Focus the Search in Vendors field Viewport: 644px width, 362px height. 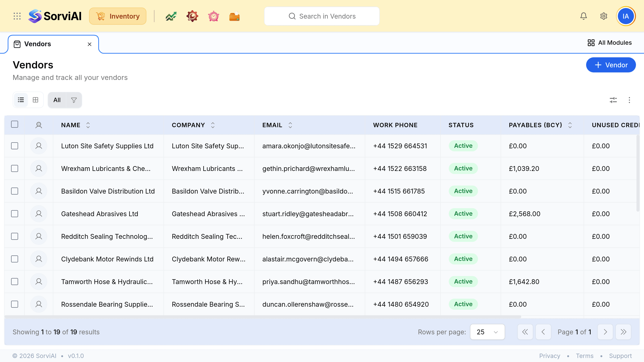coord(322,16)
